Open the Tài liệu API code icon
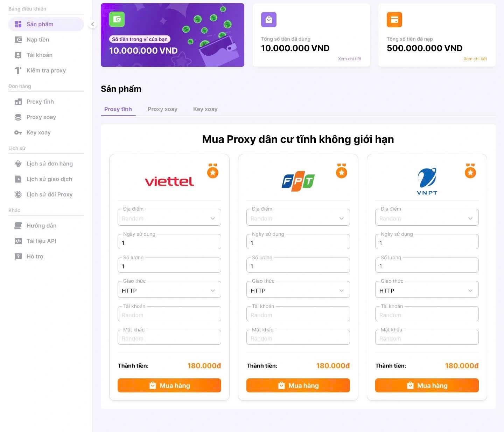 click(x=18, y=241)
